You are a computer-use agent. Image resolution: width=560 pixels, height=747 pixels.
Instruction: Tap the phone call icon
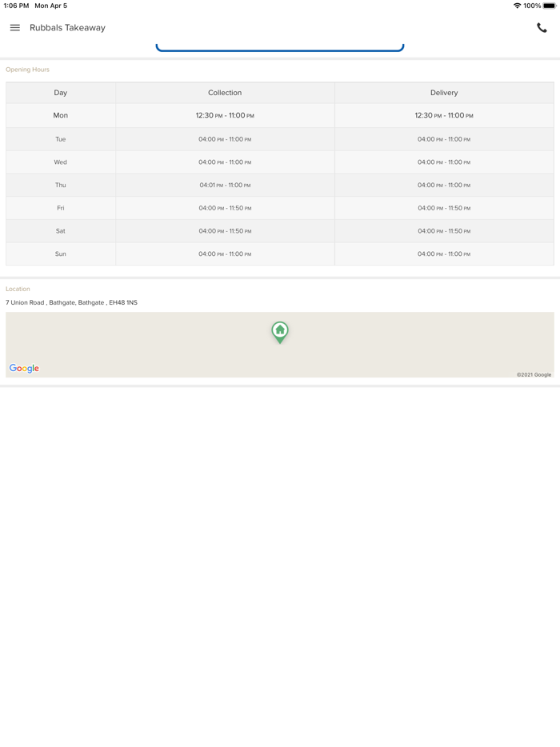[x=542, y=28]
